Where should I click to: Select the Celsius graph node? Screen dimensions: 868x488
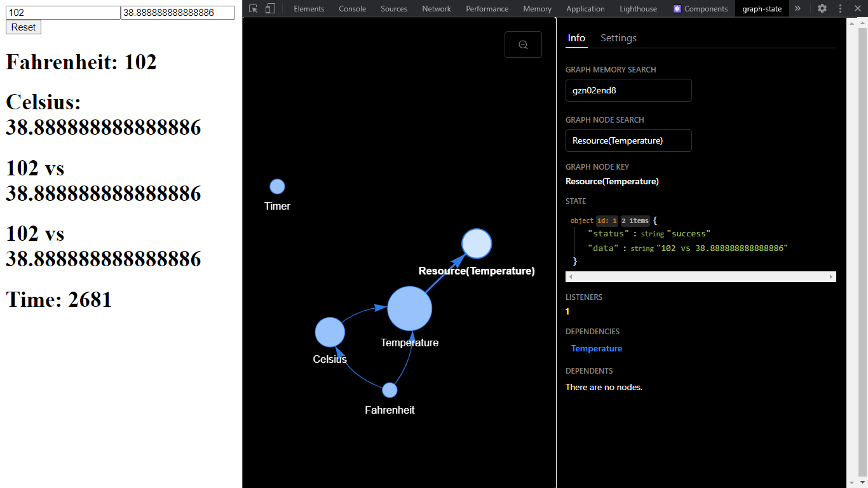[x=330, y=332]
